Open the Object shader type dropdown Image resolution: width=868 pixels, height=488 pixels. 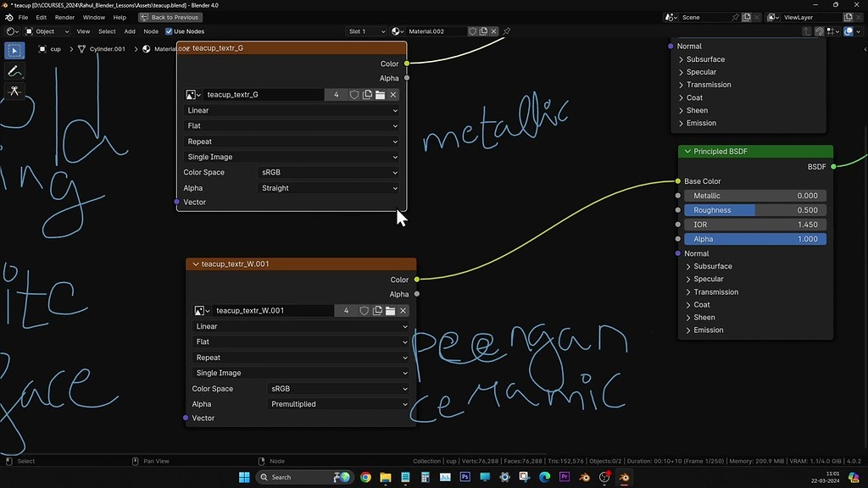(x=47, y=31)
